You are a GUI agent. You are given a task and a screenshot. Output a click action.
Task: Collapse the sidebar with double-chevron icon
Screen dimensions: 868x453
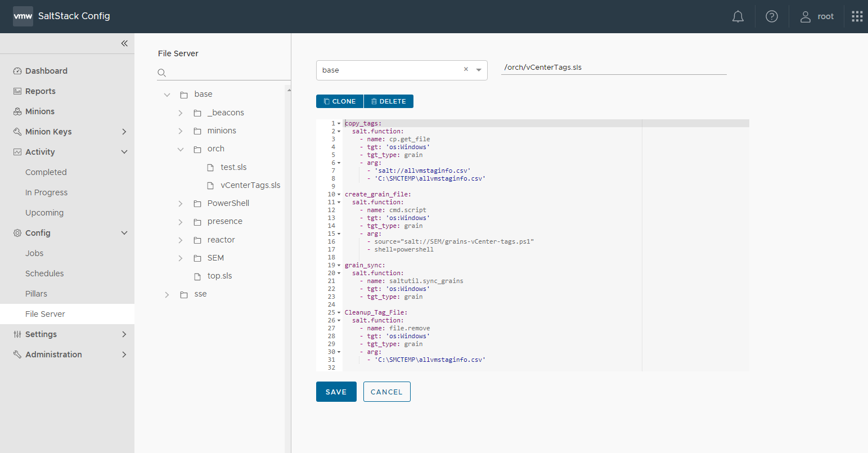click(x=124, y=43)
